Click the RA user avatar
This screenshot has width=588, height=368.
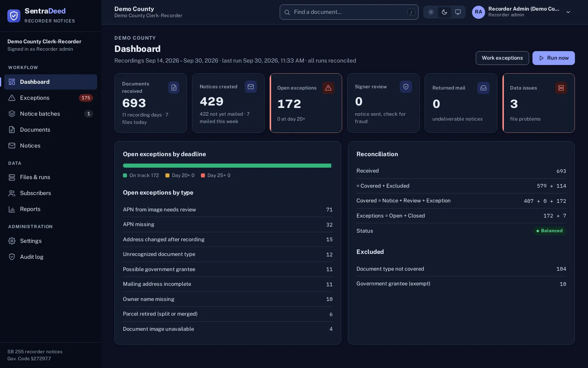479,12
